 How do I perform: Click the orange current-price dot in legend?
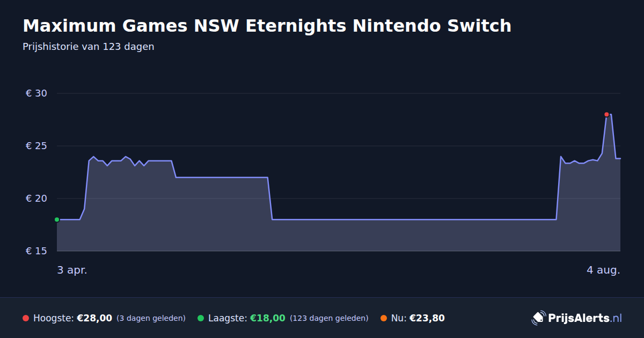point(384,318)
